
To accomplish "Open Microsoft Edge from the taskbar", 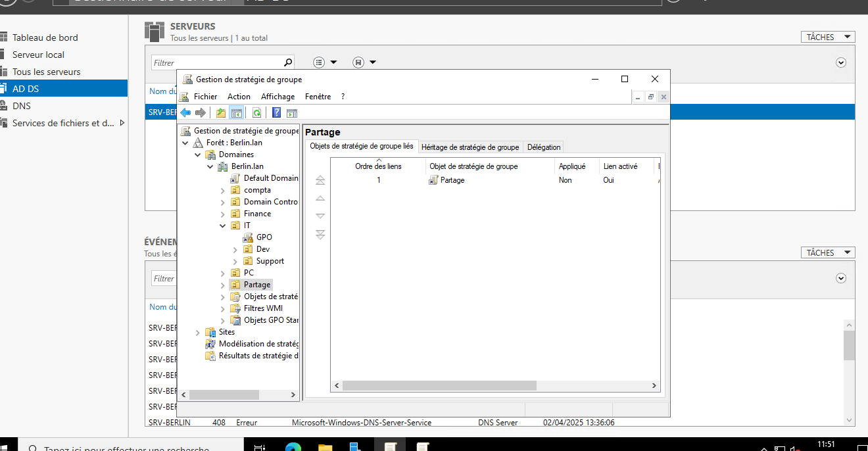I will pos(293,448).
